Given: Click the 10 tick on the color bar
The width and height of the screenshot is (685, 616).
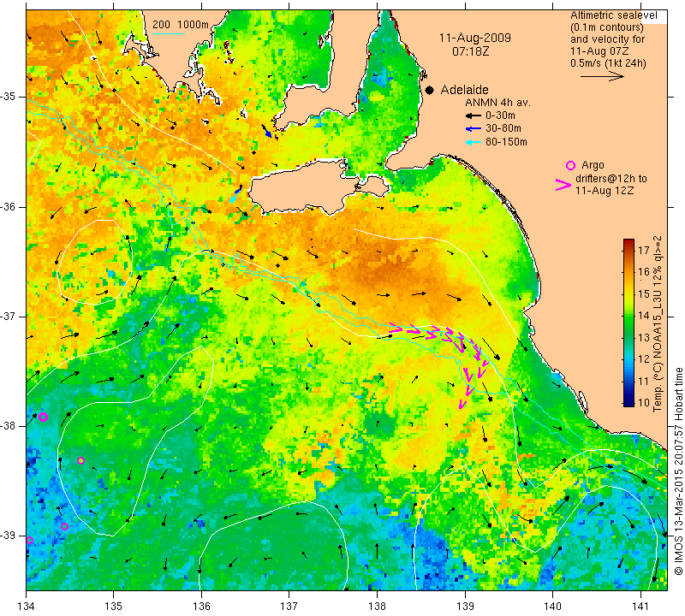Looking at the screenshot, I should (644, 402).
